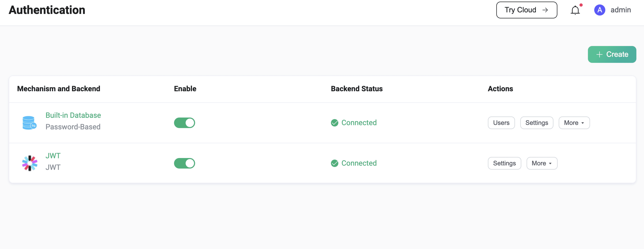
Task: Open the Built-in Database name link
Action: point(73,115)
